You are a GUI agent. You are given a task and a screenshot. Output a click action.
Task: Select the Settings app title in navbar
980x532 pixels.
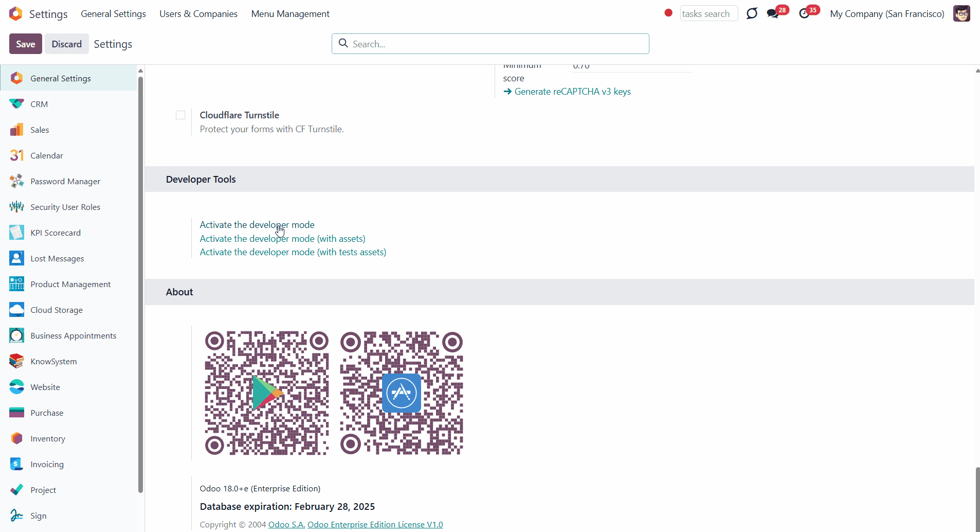click(x=48, y=14)
